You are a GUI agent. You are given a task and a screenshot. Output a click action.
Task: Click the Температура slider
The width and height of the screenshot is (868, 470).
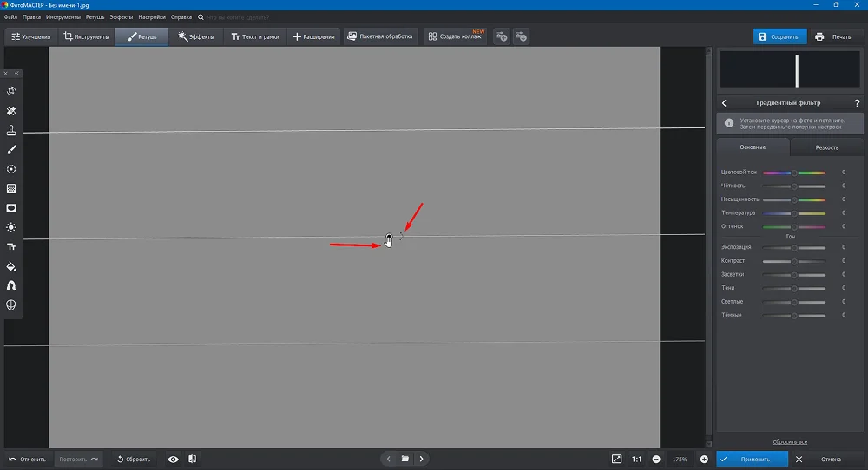[x=794, y=212]
